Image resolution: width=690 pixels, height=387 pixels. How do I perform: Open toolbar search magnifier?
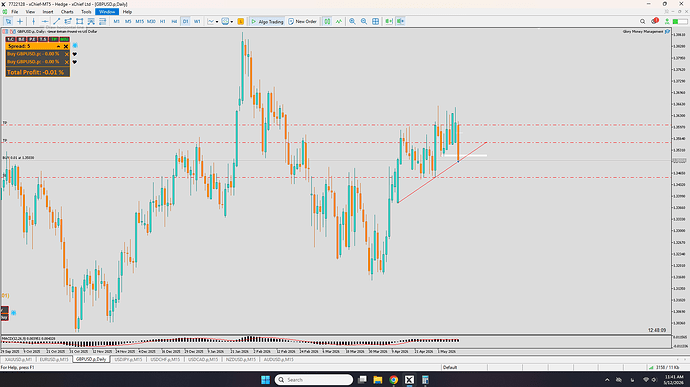[642, 21]
